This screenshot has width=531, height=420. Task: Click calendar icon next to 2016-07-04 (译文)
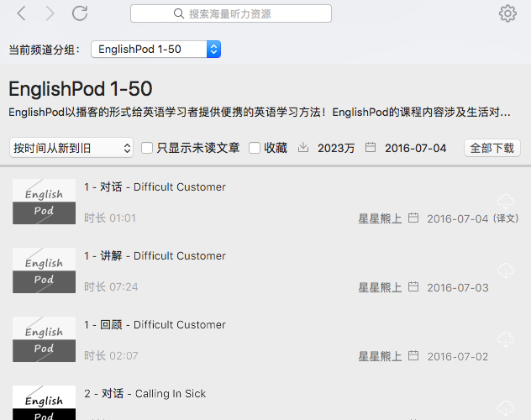(413, 218)
